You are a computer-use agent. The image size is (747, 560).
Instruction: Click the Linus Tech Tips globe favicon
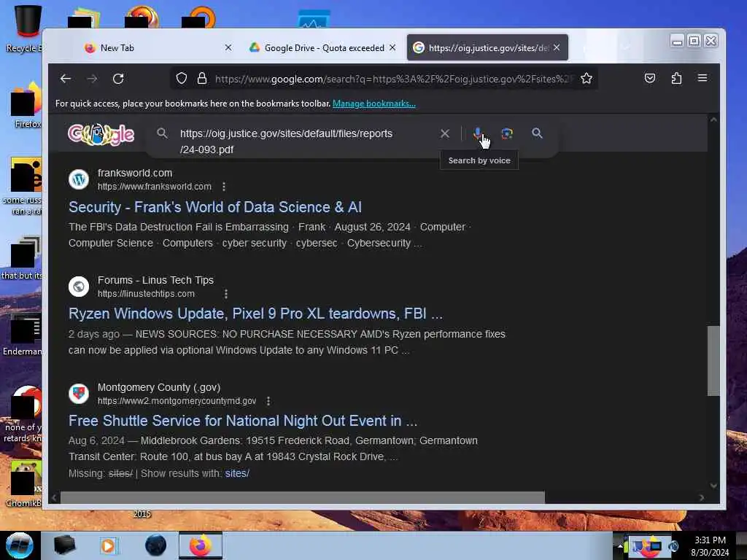tap(79, 287)
